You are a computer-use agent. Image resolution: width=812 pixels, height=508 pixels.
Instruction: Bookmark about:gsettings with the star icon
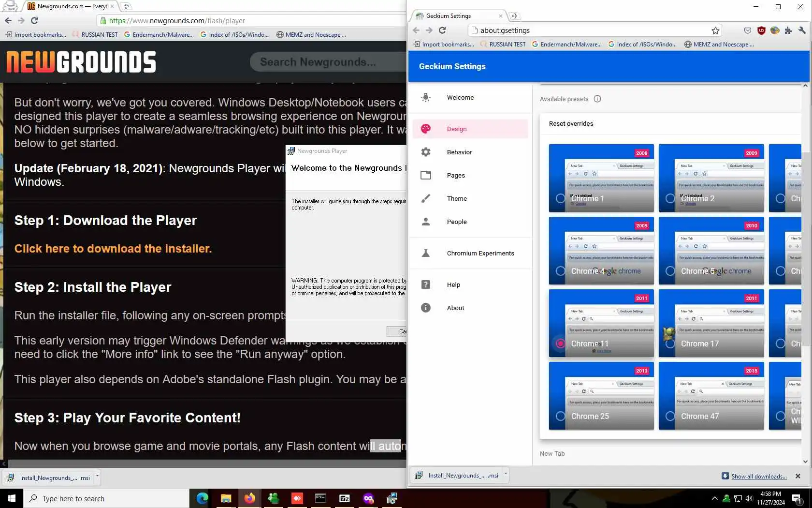tap(715, 30)
